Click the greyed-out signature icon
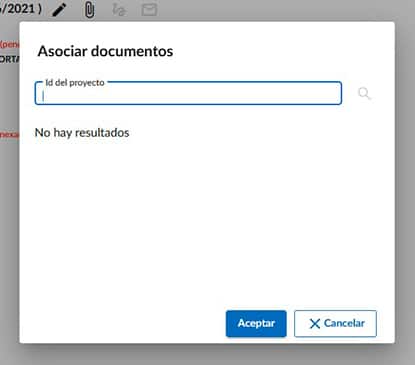 pos(119,10)
